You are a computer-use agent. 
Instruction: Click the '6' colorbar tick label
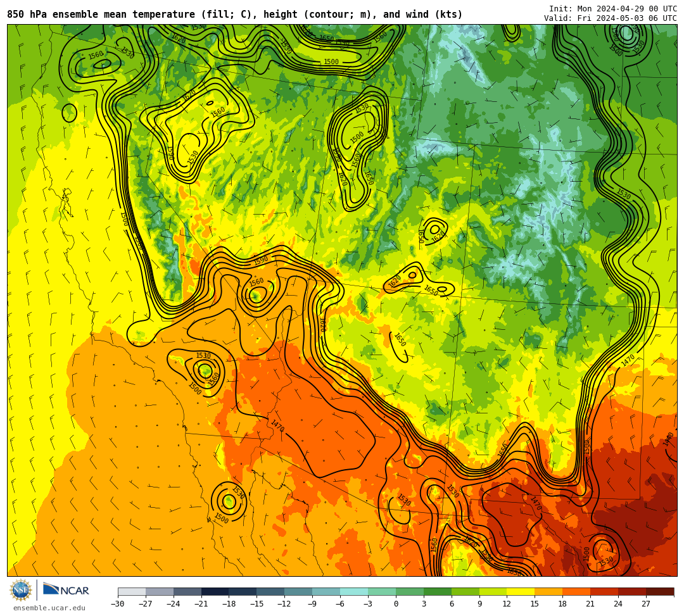tap(452, 604)
